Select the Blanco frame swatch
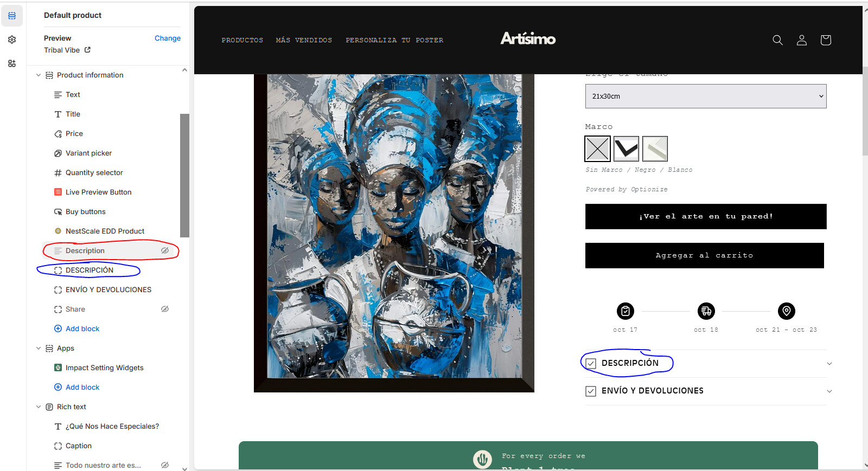The width and height of the screenshot is (868, 471). click(x=655, y=149)
